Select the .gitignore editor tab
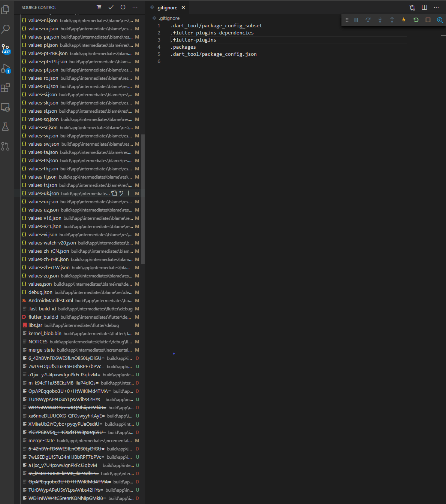This screenshot has width=446, height=504. pos(168,7)
